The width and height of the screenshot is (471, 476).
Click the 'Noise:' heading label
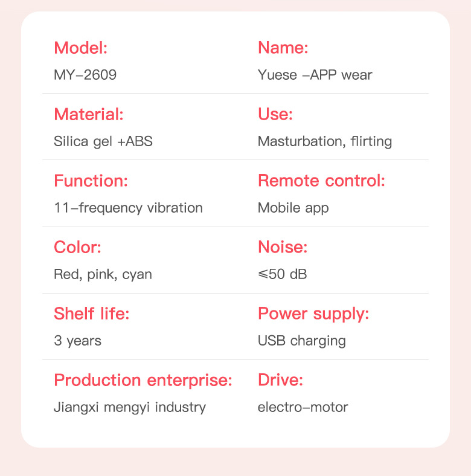[283, 247]
